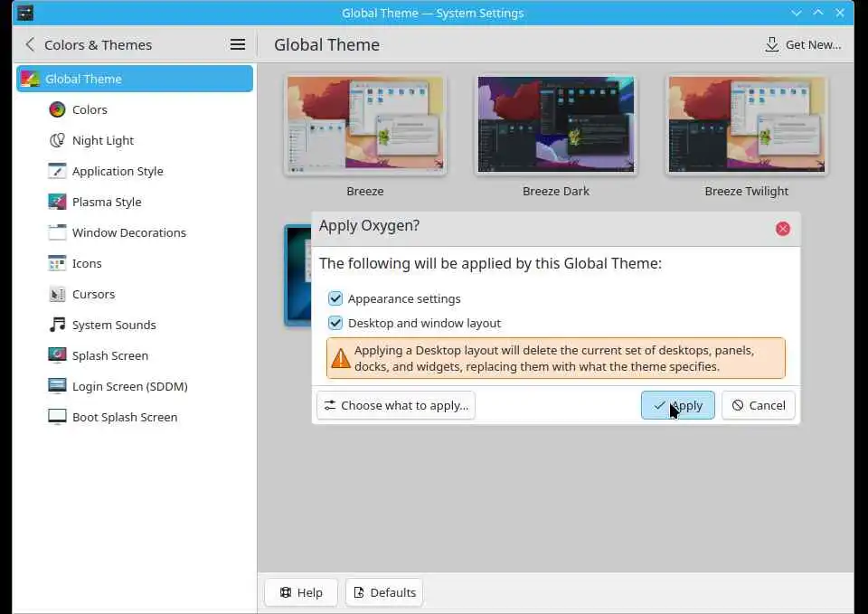Click the Cursors pointer icon
Image resolution: width=868 pixels, height=614 pixels.
tap(57, 294)
